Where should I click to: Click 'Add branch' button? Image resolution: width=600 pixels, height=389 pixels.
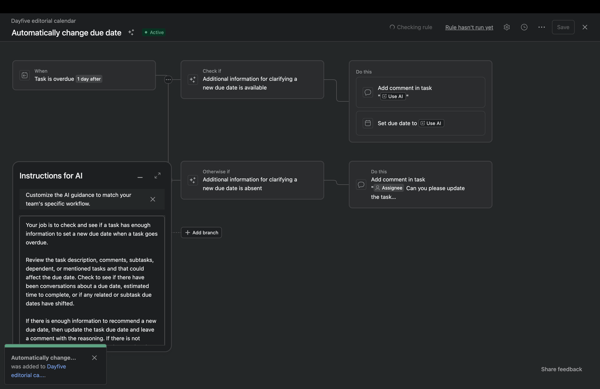pyautogui.click(x=201, y=233)
